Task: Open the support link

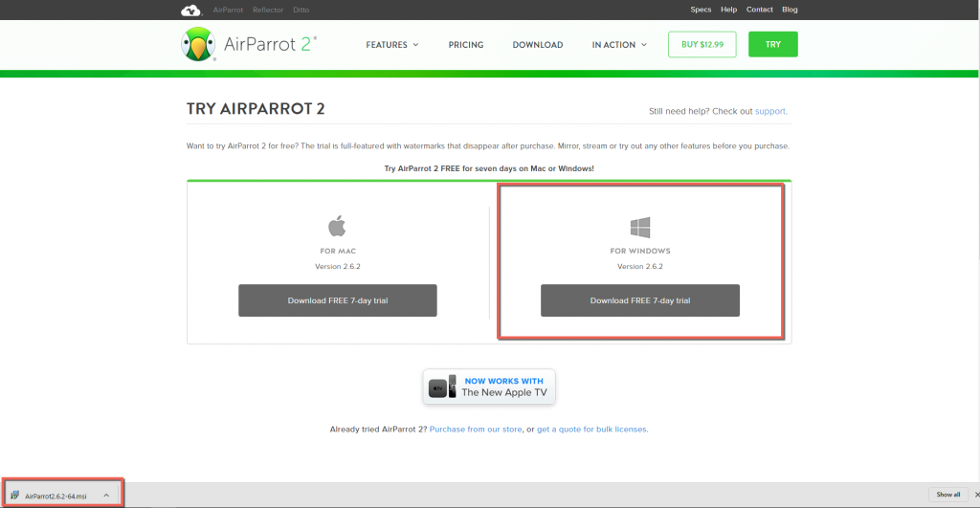Action: tap(769, 111)
